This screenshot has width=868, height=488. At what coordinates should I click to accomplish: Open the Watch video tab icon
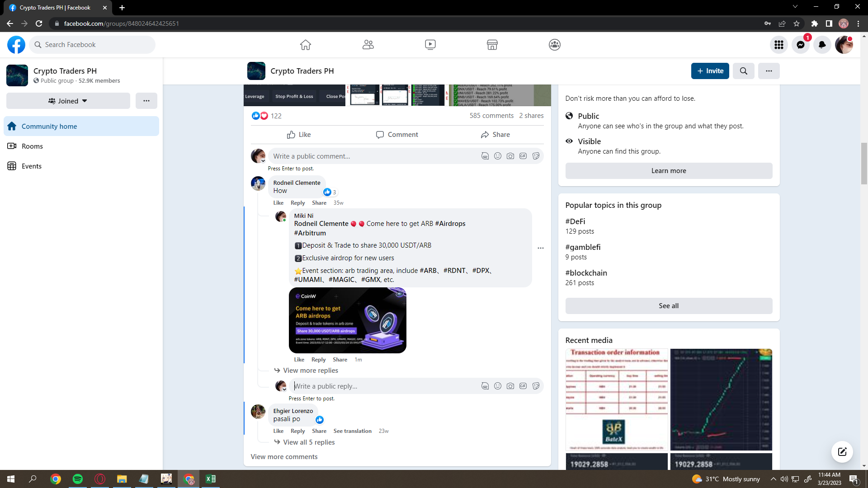click(x=430, y=45)
